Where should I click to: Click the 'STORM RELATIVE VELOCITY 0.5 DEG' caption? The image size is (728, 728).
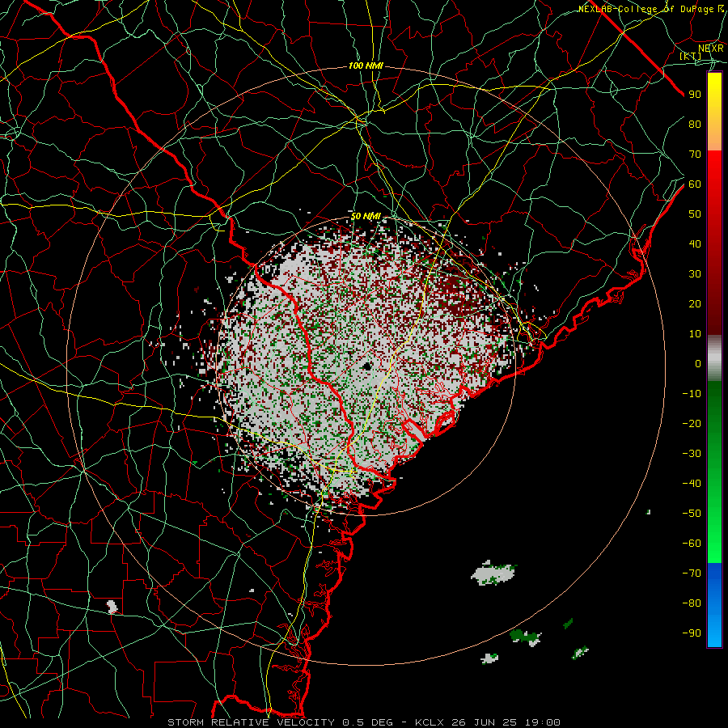click(x=280, y=722)
